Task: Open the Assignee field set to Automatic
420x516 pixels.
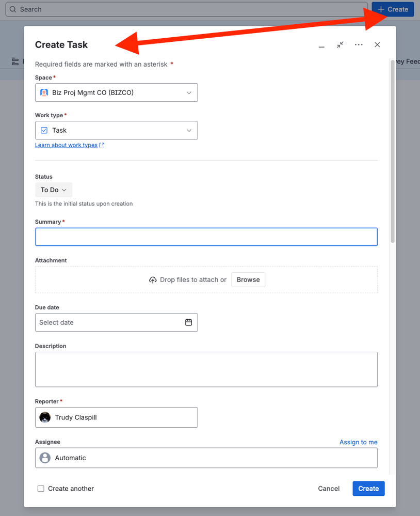Action: [x=206, y=458]
